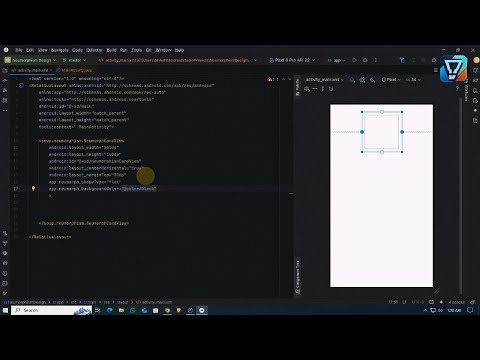The height and width of the screenshot is (360, 480).
Task: Select the NeumorphCardView in design preview
Action: 382,132
